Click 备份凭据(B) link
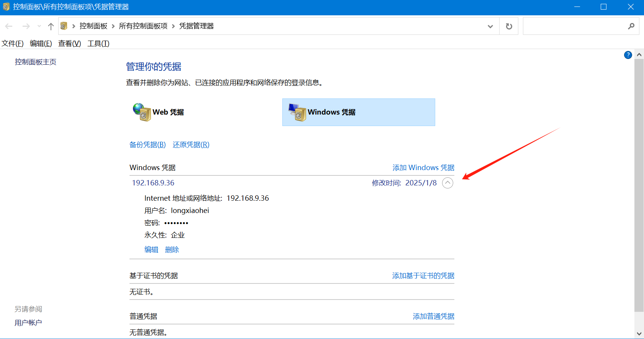The height and width of the screenshot is (339, 644). (x=147, y=145)
